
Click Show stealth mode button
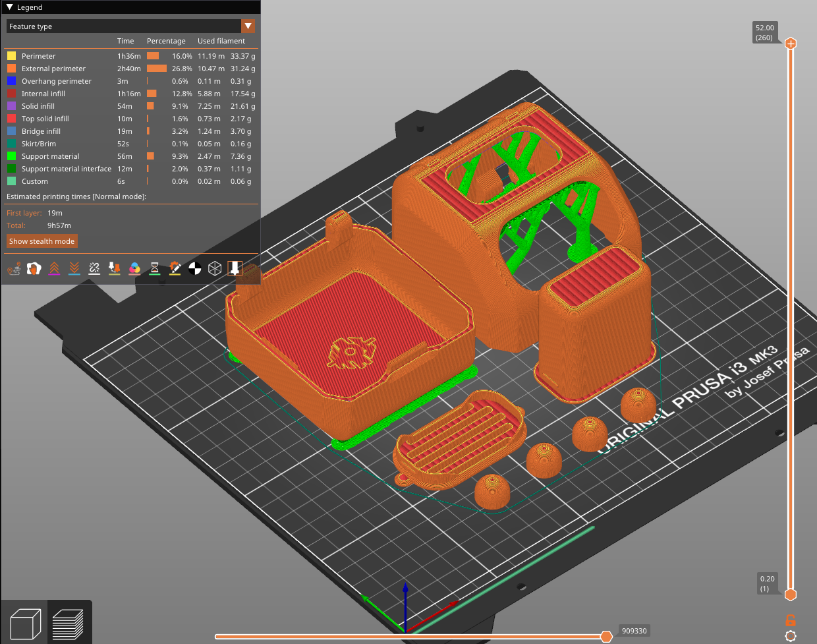pos(42,241)
